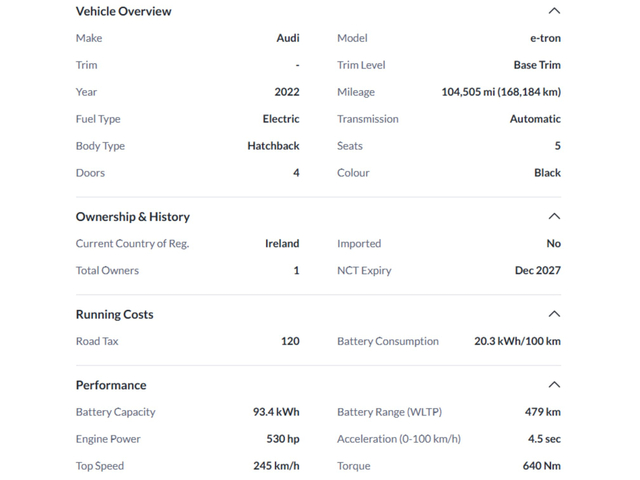
Task: Click the Battery Range (WLTP) label
Action: (389, 412)
